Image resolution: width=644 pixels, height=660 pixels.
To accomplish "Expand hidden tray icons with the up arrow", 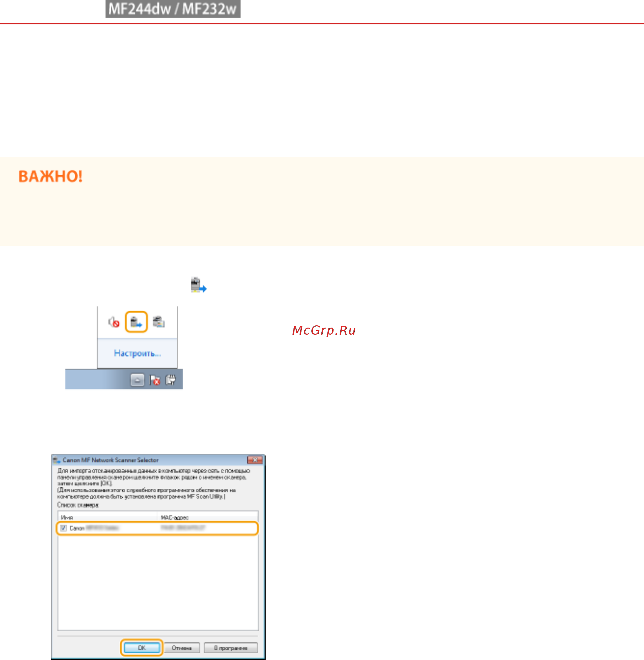I will tap(137, 380).
